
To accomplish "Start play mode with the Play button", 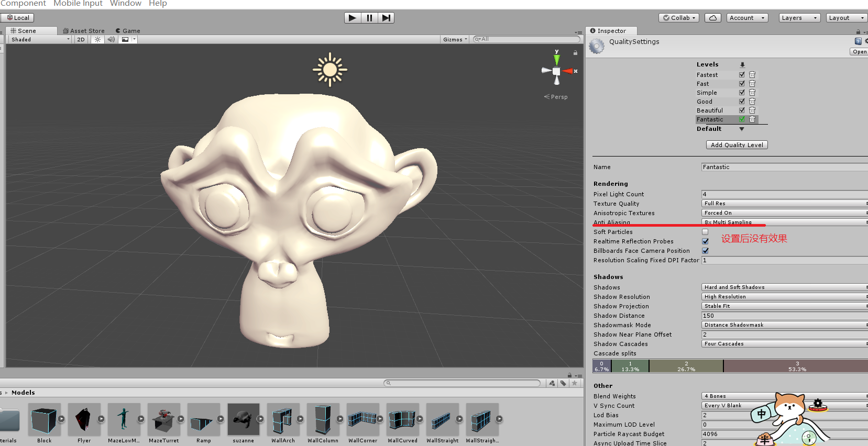I will tap(353, 18).
